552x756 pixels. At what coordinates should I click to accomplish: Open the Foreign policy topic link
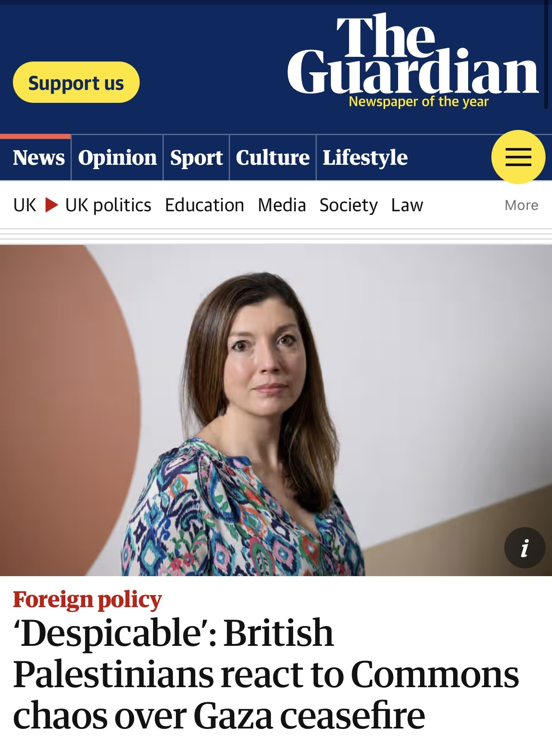click(88, 599)
